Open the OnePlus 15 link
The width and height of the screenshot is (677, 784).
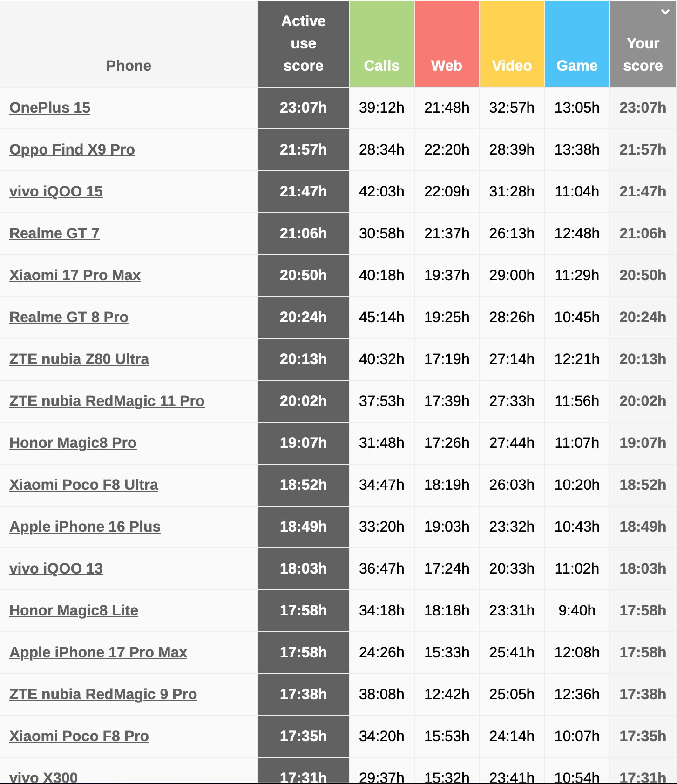[x=50, y=108]
